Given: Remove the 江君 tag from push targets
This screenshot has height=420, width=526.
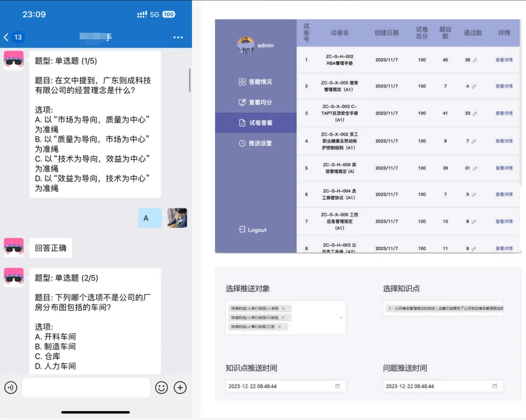Looking at the screenshot, I should (279, 327).
